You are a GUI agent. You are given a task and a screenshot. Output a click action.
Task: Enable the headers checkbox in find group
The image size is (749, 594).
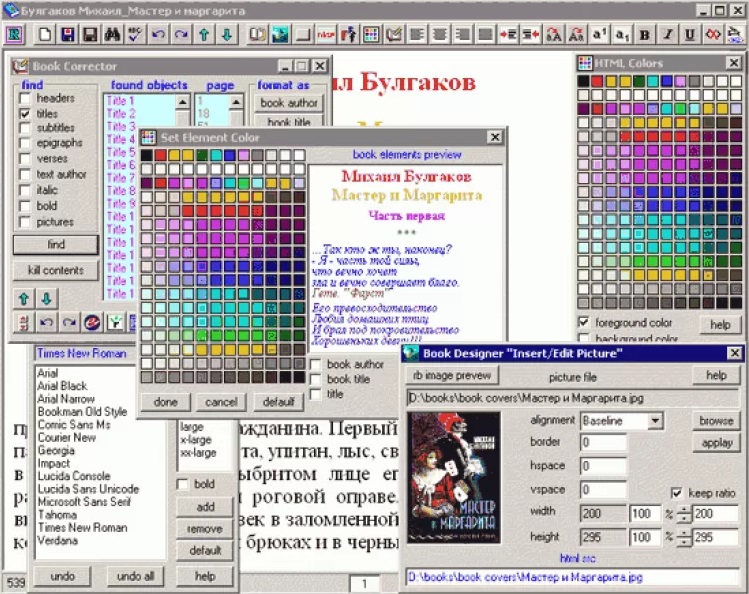point(25,99)
